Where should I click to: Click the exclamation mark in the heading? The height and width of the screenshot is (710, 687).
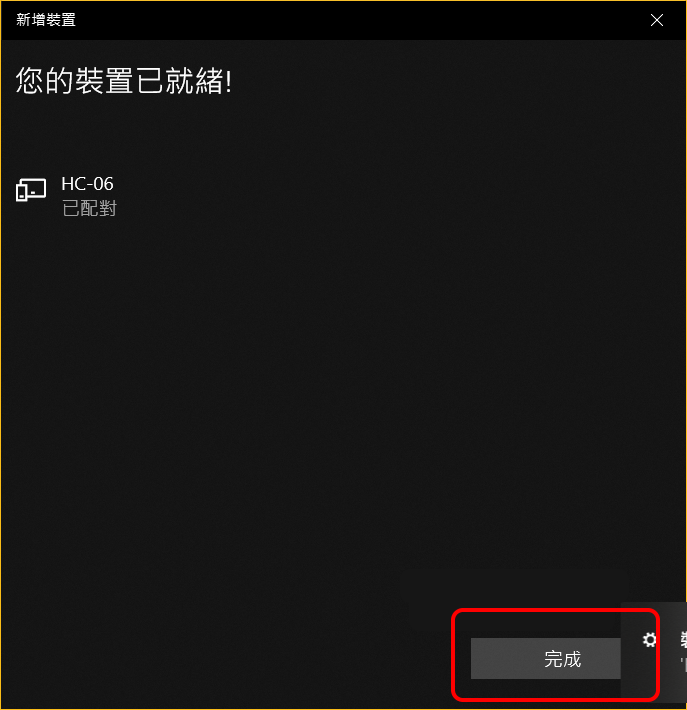(x=228, y=82)
